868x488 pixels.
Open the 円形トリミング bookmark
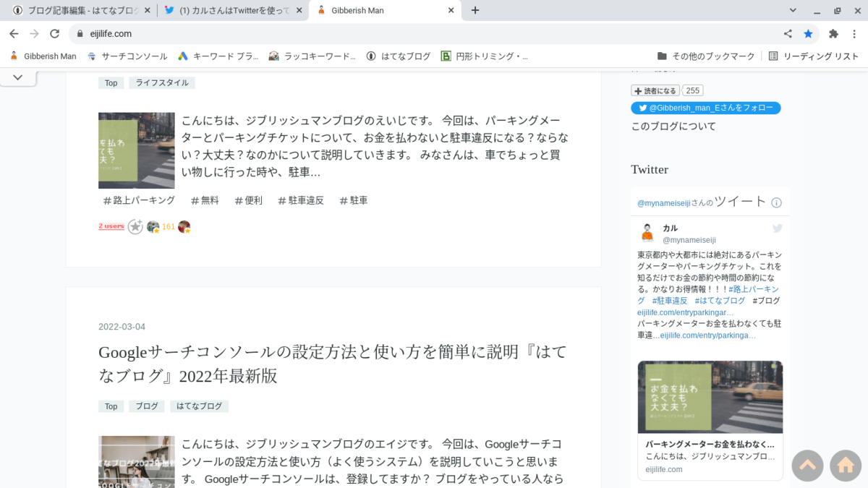(485, 56)
